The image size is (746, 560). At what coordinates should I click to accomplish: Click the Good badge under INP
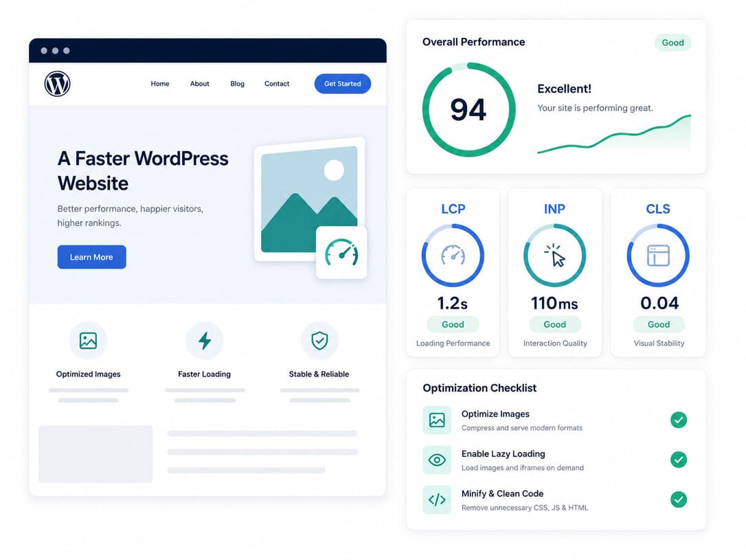555,324
